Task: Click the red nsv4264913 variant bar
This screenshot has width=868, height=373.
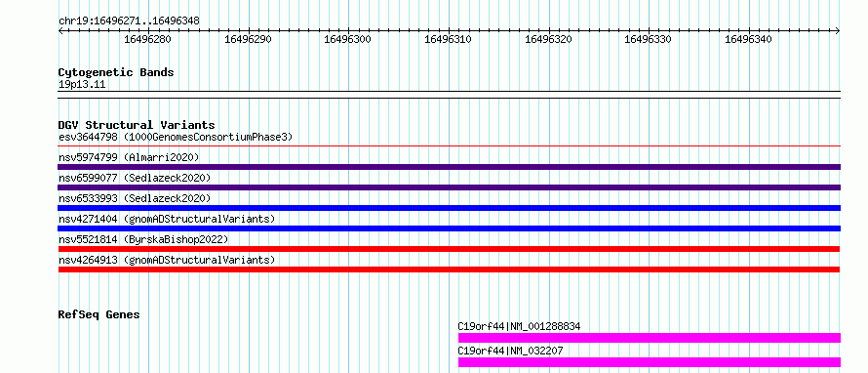Action: click(449, 269)
